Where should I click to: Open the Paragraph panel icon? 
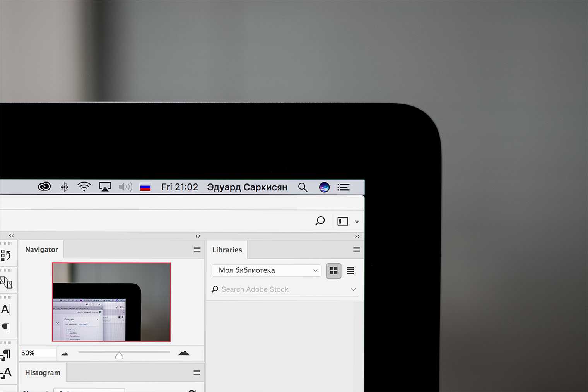pyautogui.click(x=6, y=328)
